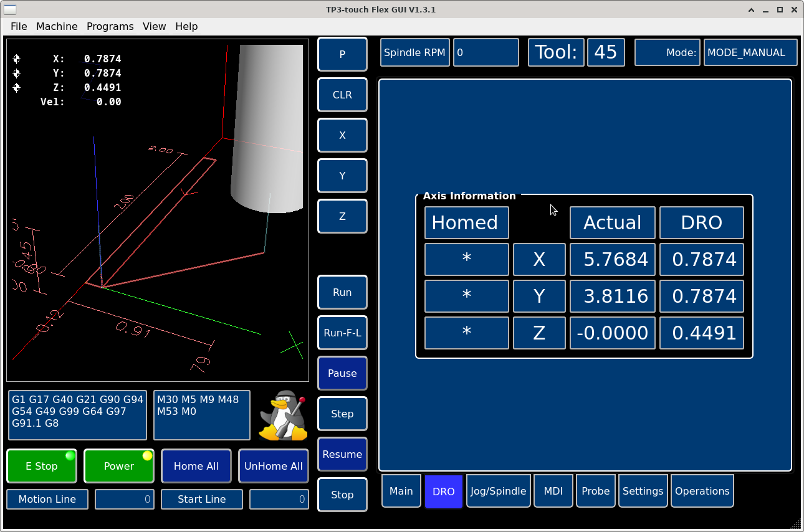Click the Run program button
Screen dimensions: 804x532
[342, 292]
